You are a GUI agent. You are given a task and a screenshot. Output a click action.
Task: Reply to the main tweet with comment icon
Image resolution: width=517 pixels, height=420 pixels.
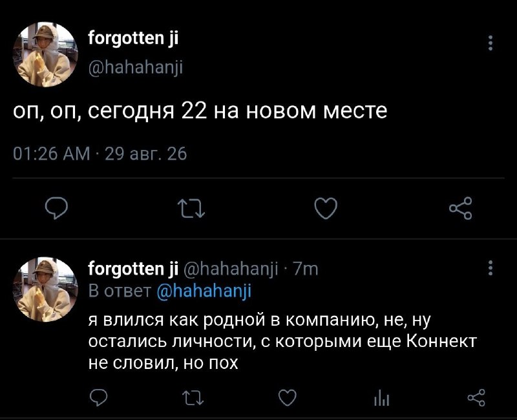coord(56,208)
